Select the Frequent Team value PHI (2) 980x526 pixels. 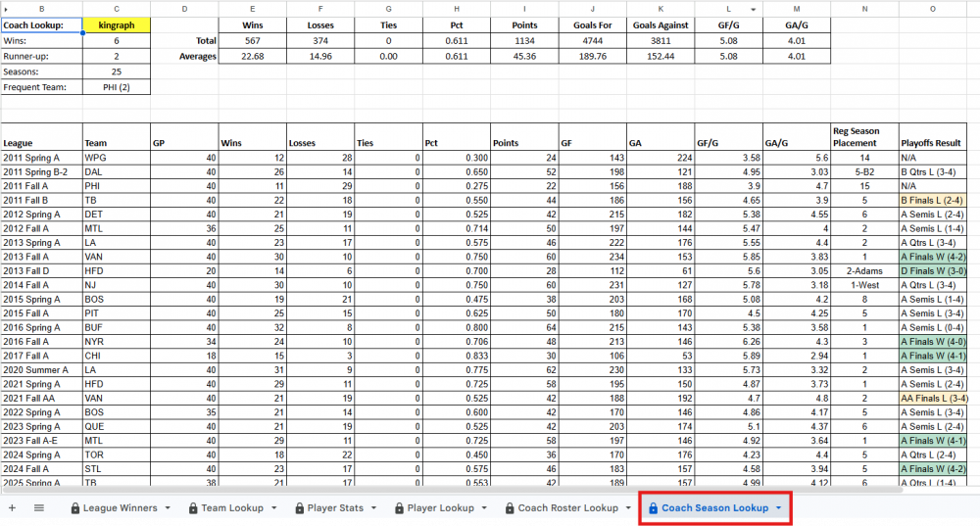point(117,87)
